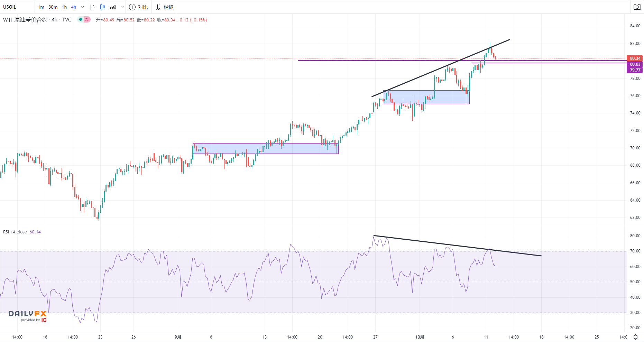
Task: Click the -0.12 (-0.15%) change value
Action: tap(192, 20)
